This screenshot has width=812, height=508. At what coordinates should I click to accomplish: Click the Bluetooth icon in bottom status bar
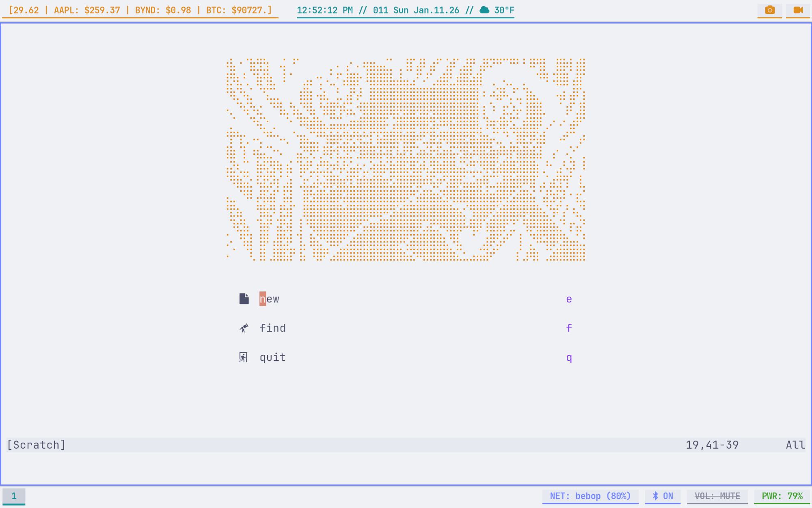coord(654,496)
